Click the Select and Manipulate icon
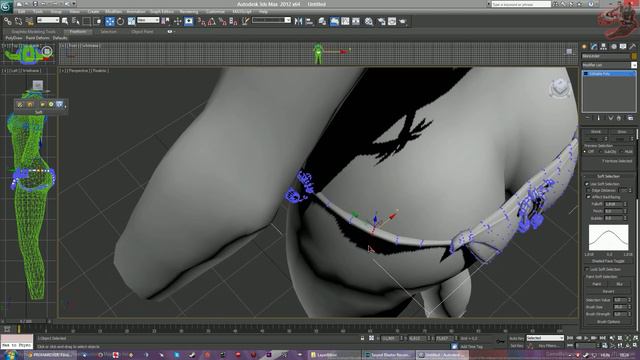 click(x=178, y=21)
